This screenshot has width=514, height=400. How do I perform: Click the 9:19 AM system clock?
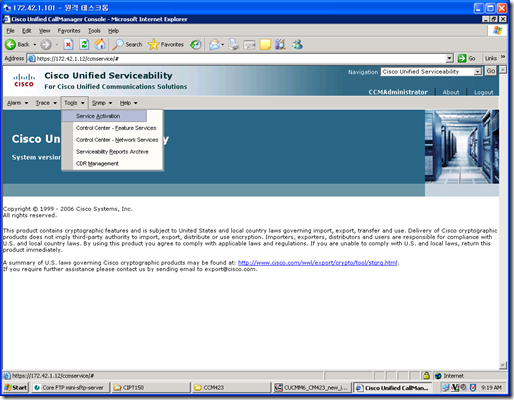coord(491,388)
